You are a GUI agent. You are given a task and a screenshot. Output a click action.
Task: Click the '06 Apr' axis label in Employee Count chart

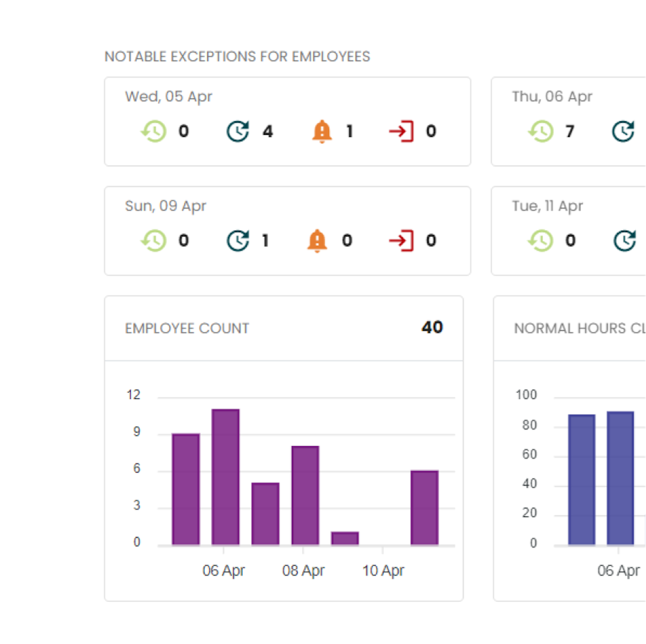(x=224, y=571)
